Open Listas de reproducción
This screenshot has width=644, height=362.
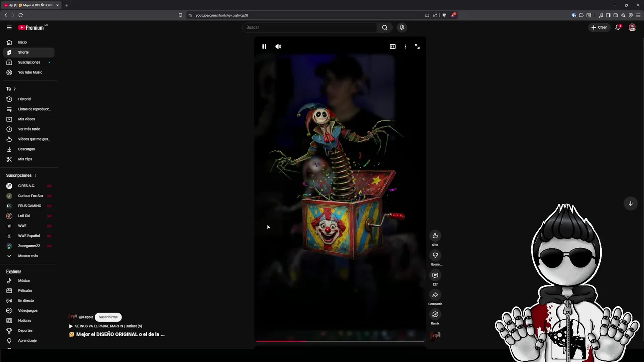click(28, 109)
